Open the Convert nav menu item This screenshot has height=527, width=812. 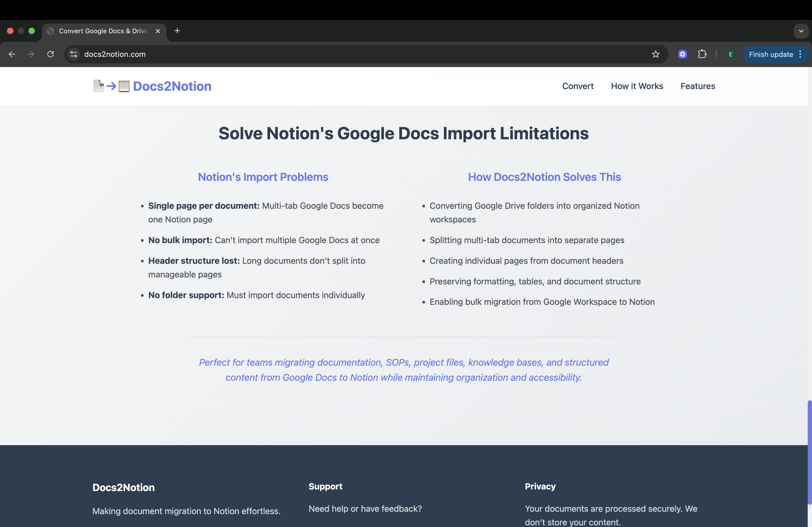578,86
